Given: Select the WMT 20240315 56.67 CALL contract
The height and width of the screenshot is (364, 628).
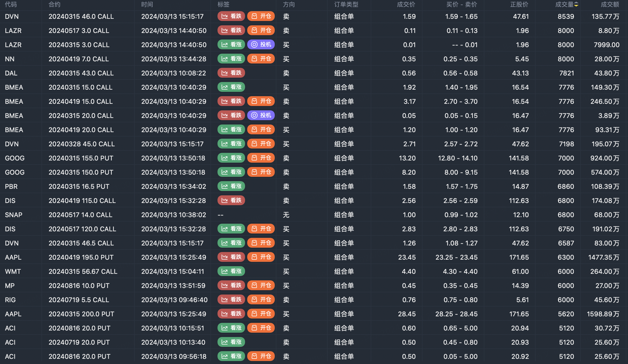Looking at the screenshot, I should pos(83,272).
